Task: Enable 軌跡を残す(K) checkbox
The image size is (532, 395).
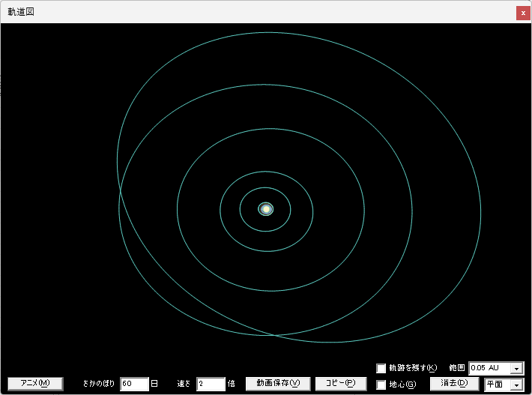Action: point(381,368)
